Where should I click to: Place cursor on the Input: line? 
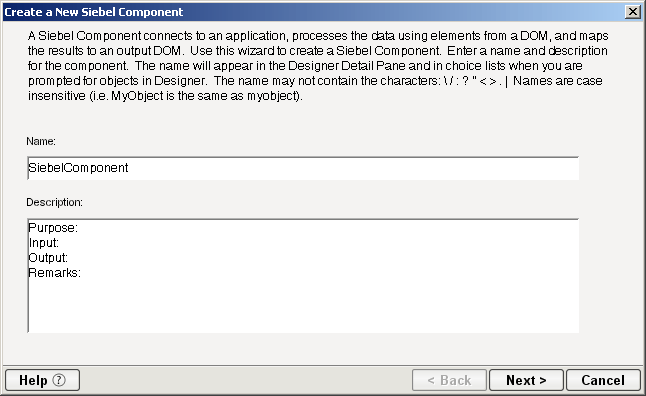(x=44, y=243)
